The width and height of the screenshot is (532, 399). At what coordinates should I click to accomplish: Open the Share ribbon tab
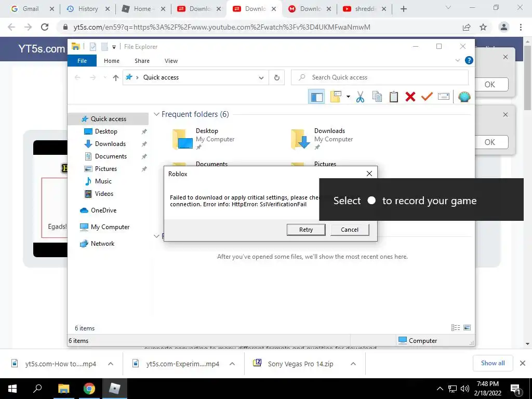(x=142, y=61)
